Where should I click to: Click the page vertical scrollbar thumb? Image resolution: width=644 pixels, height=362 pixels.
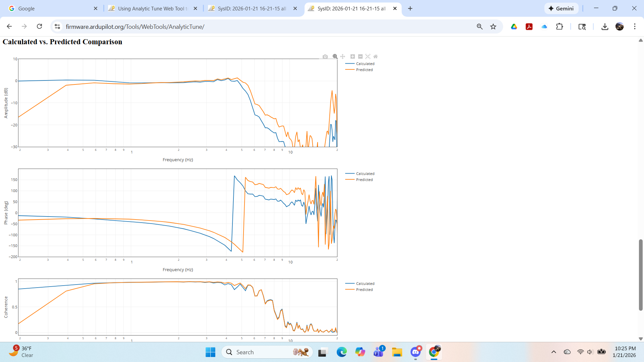[x=641, y=275]
